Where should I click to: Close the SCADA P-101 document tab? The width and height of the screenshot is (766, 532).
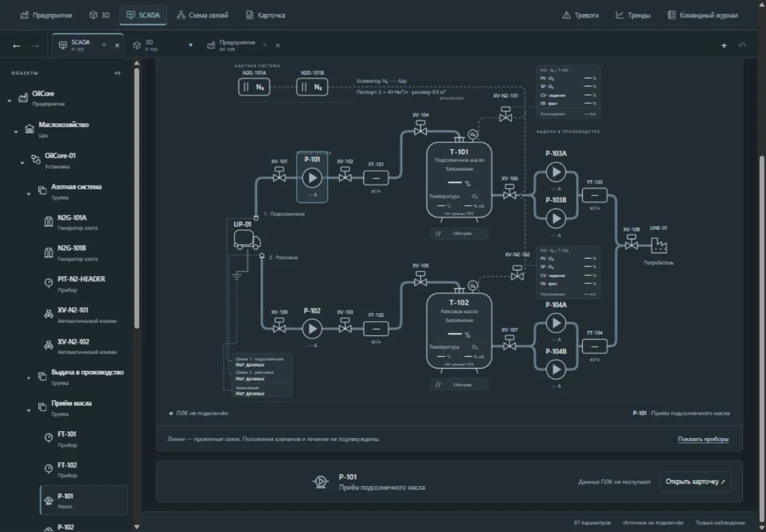click(117, 46)
